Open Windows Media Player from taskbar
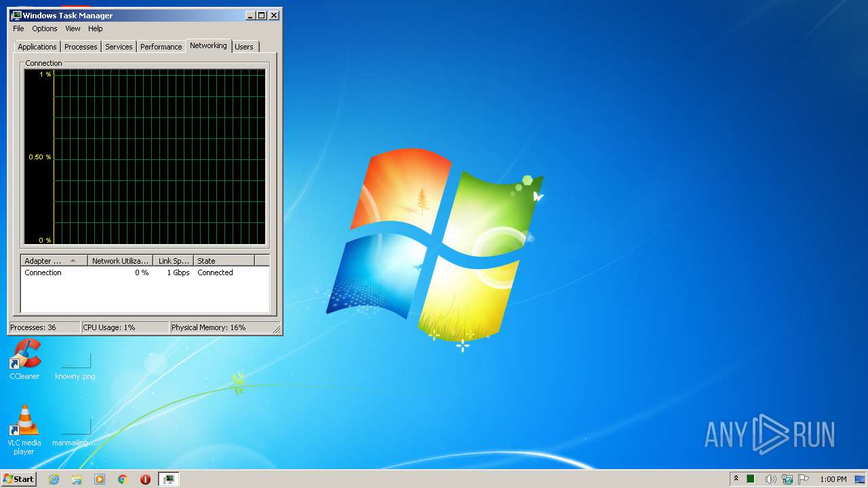 (100, 479)
